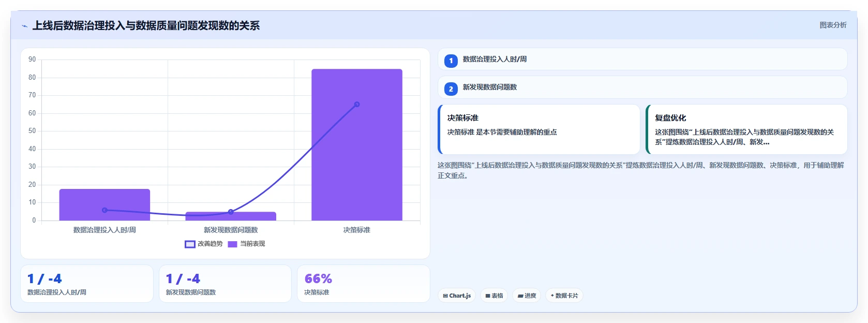
Task: Click x-axis label 数据治理投入人时/周
Action: click(x=104, y=230)
